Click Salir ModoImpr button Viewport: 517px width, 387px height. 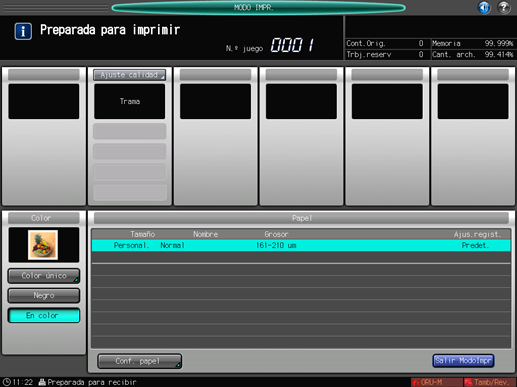pos(463,361)
